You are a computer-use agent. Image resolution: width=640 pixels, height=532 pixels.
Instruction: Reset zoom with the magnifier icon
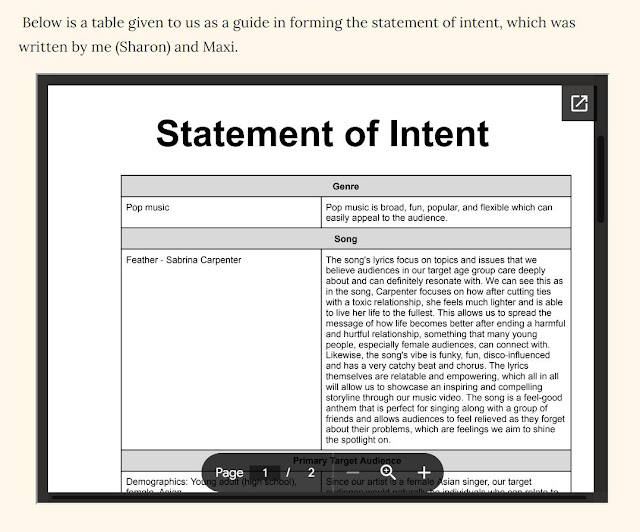coord(388,472)
